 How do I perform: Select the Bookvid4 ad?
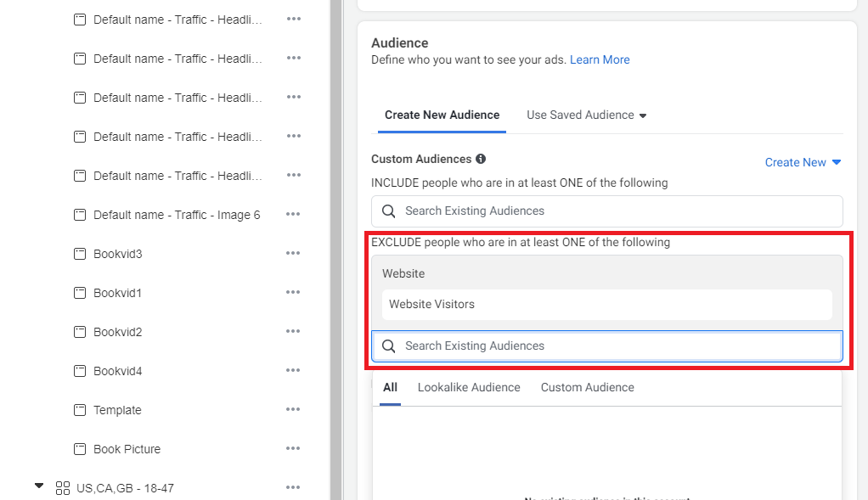117,371
